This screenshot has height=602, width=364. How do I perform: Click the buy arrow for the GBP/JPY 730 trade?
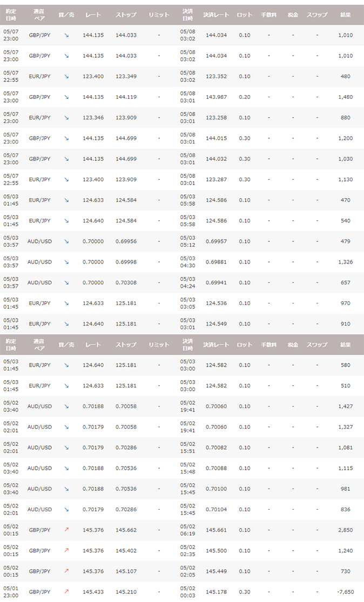coord(66,571)
